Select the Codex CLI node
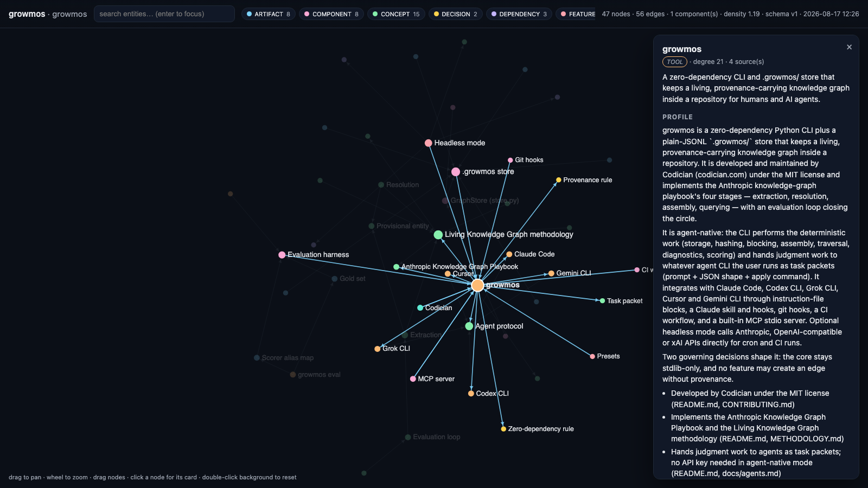 tap(471, 394)
